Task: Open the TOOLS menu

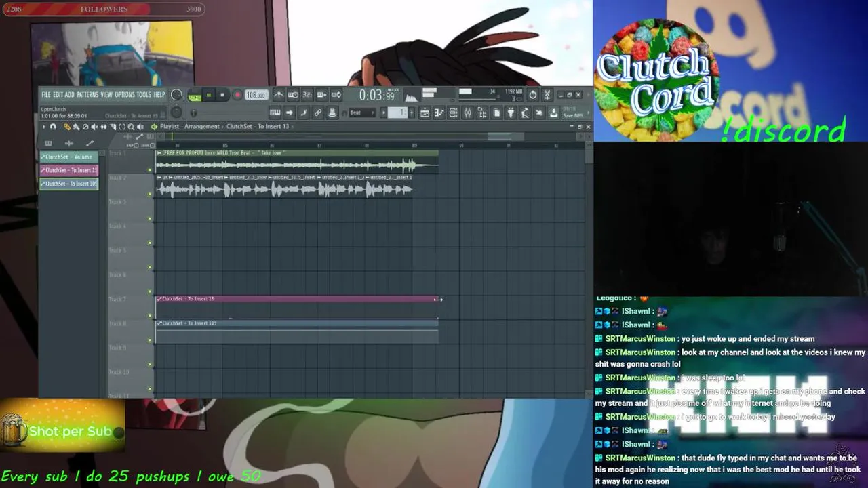Action: coord(144,95)
